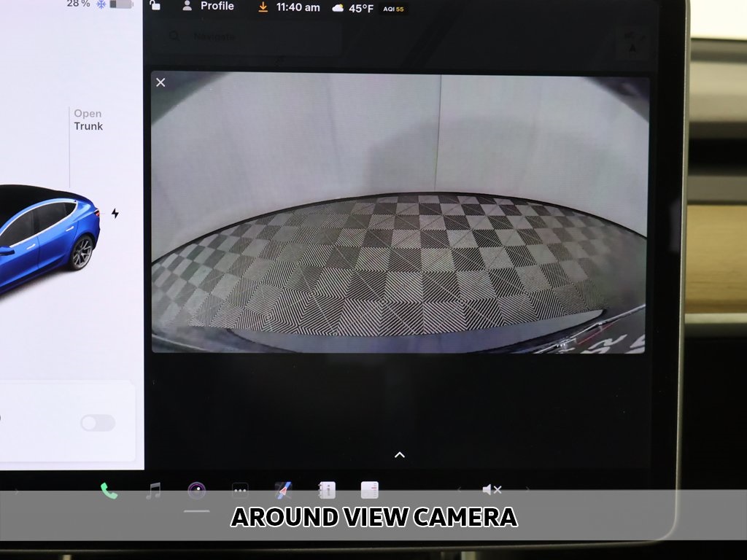
Task: Open the pen-and-paper app icon in the dock
Action: tap(283, 491)
